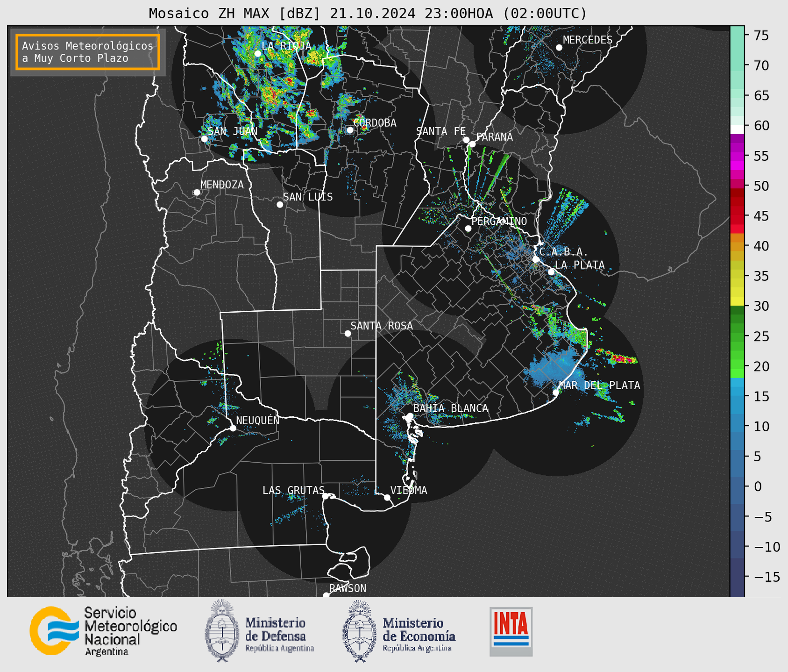Click the NEUQUÉN city marker dot
This screenshot has height=672, width=788.
[x=233, y=428]
